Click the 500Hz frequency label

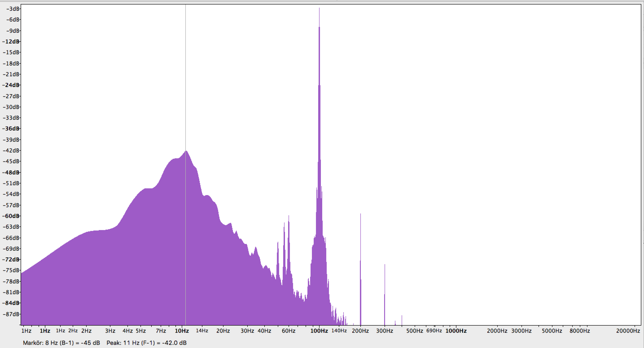(414, 331)
